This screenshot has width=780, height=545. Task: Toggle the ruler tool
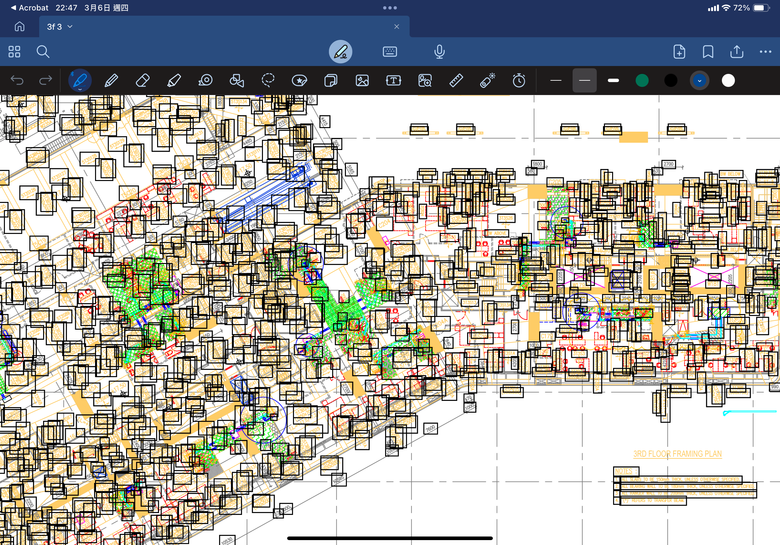pyautogui.click(x=456, y=80)
